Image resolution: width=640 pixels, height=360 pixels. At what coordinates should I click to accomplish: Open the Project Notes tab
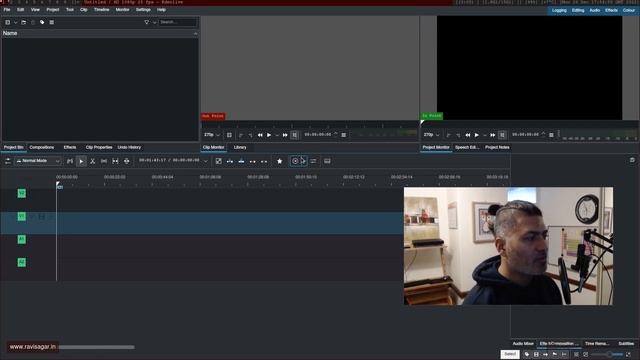[x=497, y=147]
